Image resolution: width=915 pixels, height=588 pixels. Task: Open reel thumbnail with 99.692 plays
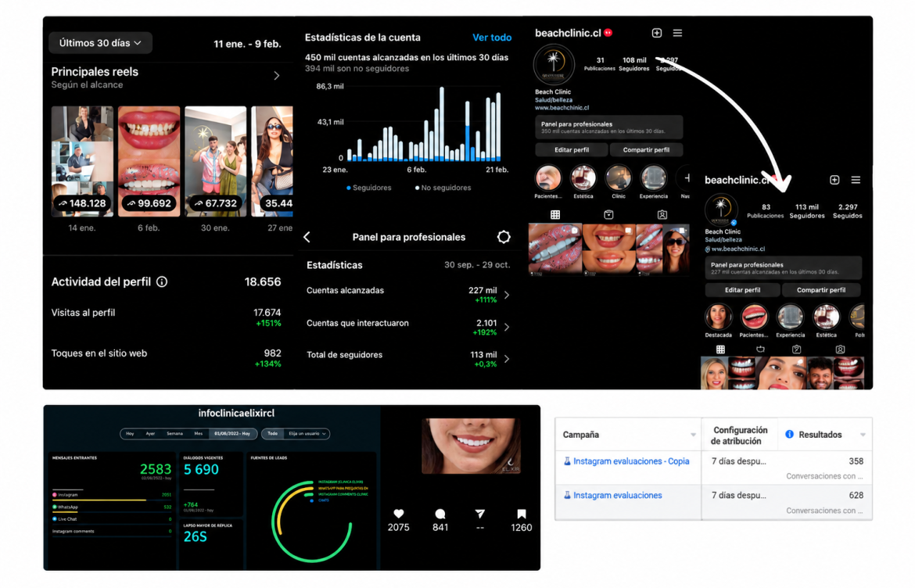pyautogui.click(x=149, y=161)
